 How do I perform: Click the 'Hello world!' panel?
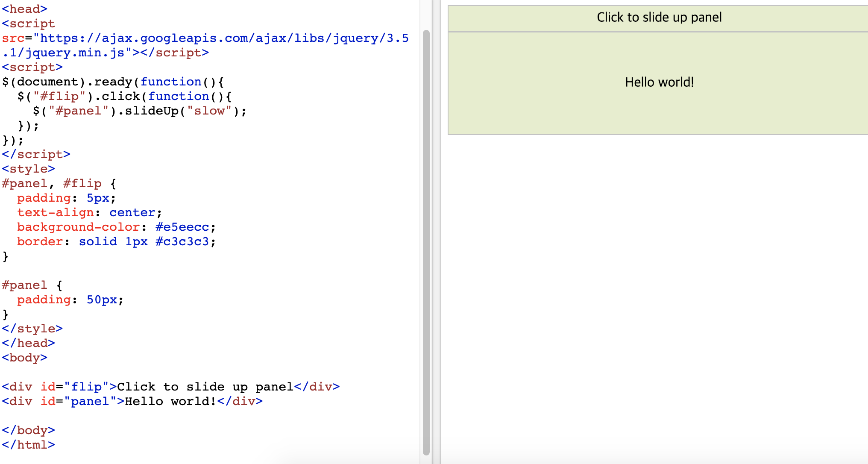tap(658, 82)
